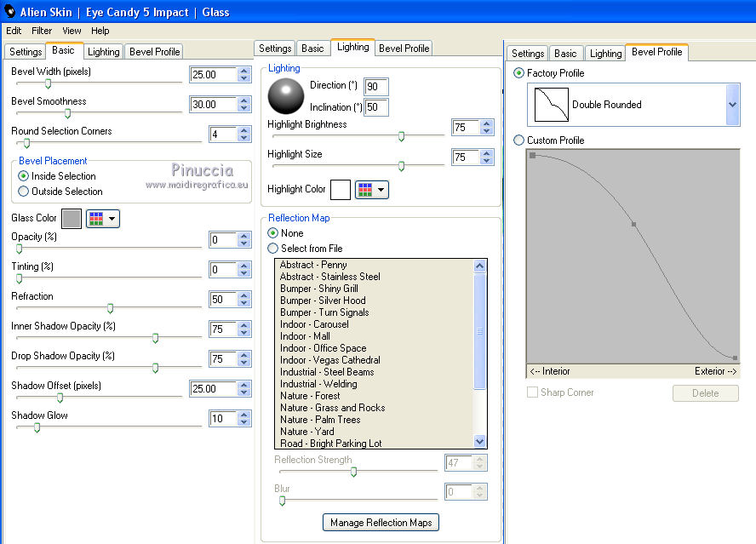Click the lighting direction sphere preview
This screenshot has height=544, width=756.
285,95
